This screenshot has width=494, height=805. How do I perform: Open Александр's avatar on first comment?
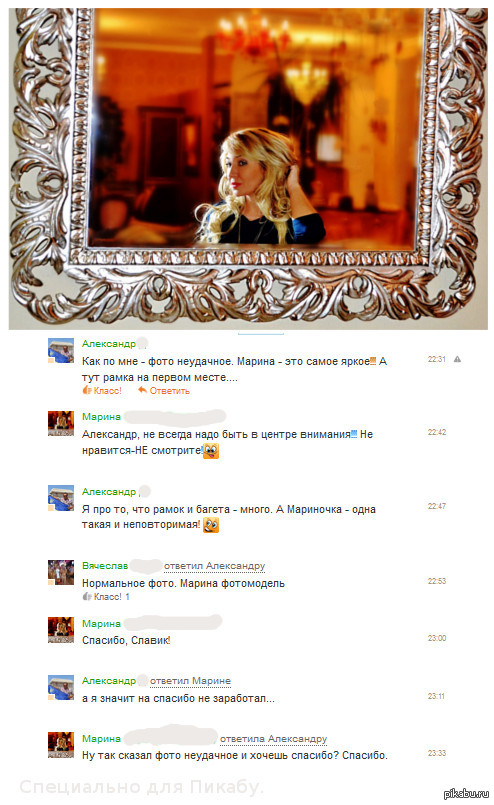tap(61, 351)
